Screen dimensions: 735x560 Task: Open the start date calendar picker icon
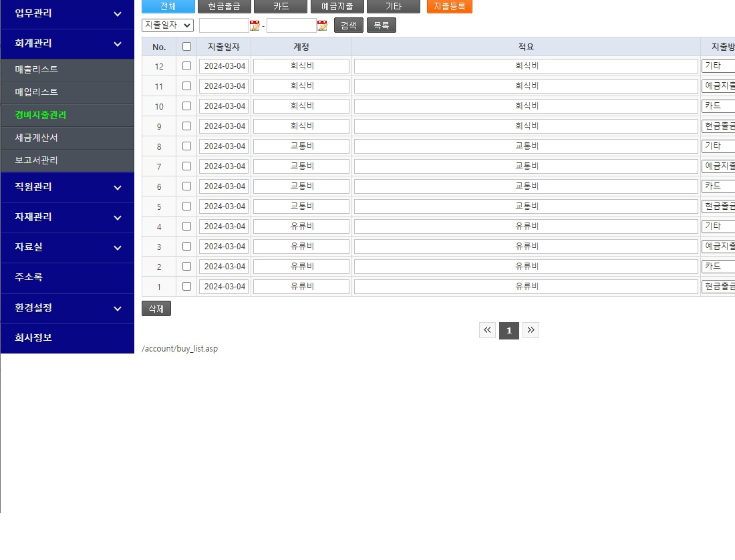(x=255, y=25)
